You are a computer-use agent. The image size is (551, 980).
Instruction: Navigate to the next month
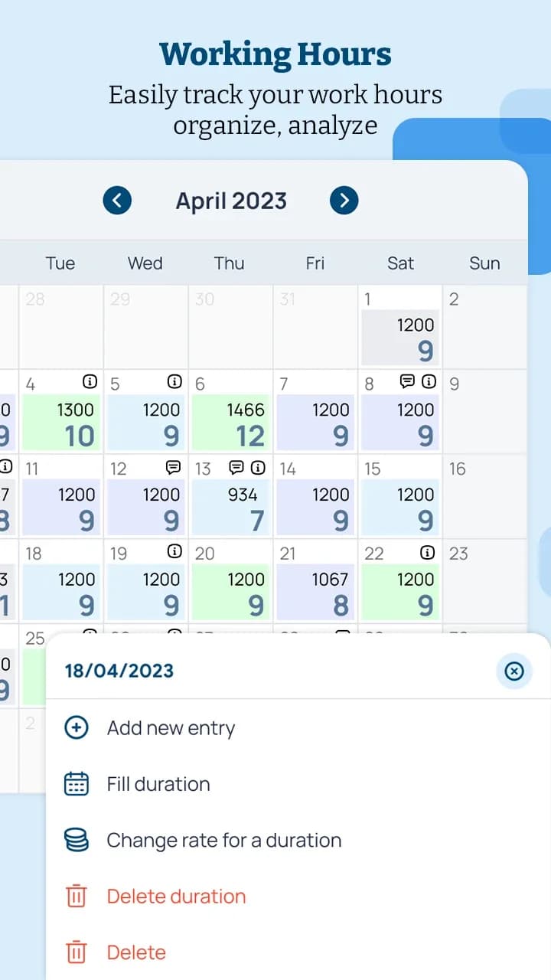(344, 200)
